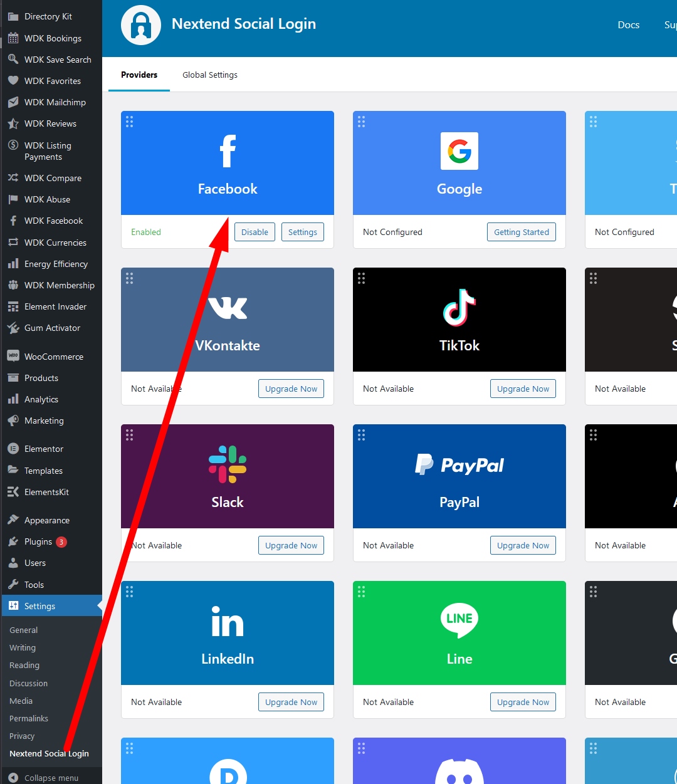Click the Plugins update count badge

click(61, 542)
